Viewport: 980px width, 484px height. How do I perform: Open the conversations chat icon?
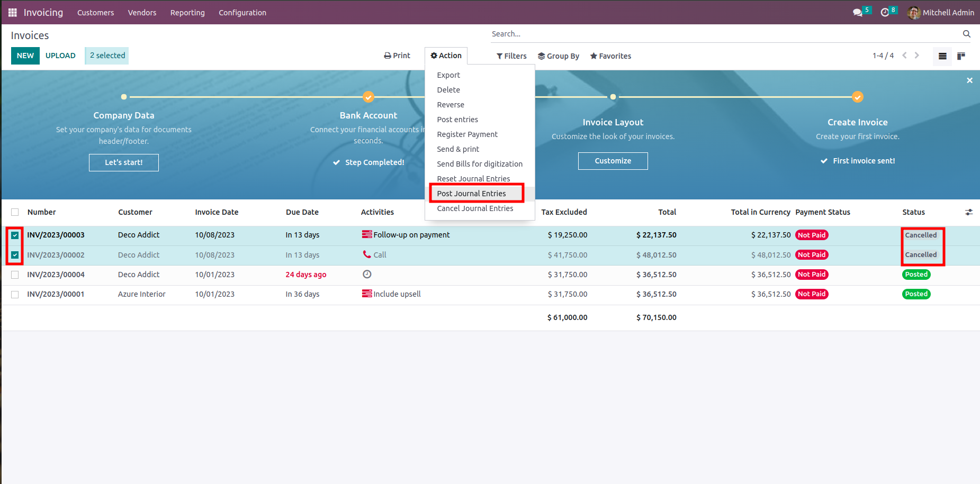(858, 12)
